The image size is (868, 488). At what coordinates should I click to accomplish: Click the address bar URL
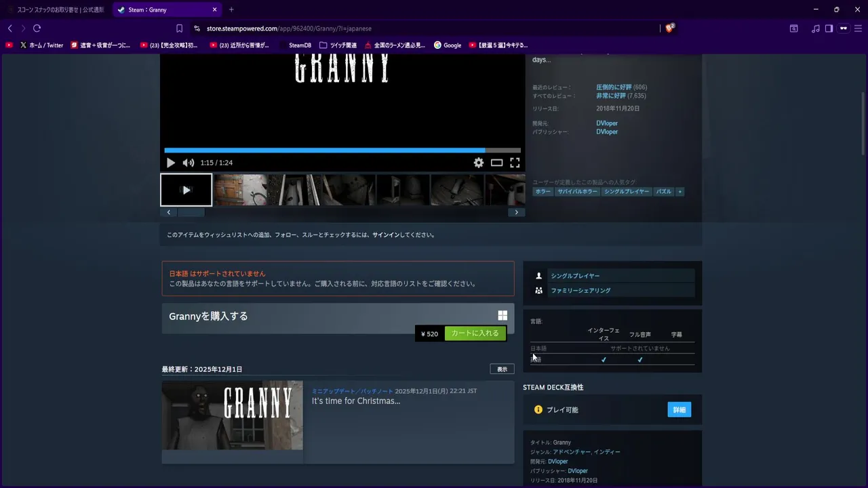(x=289, y=28)
